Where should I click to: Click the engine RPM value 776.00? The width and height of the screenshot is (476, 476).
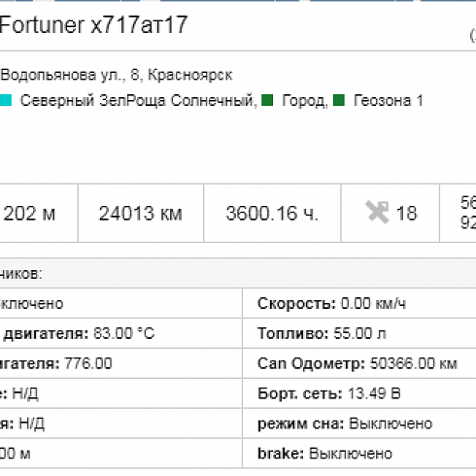(88, 363)
